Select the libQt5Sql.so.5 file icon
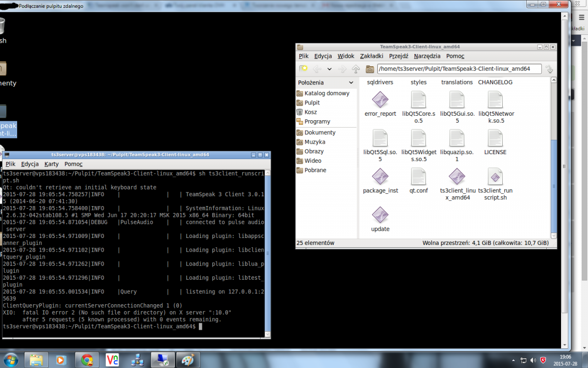Screen dimensions: 588x368 380,138
